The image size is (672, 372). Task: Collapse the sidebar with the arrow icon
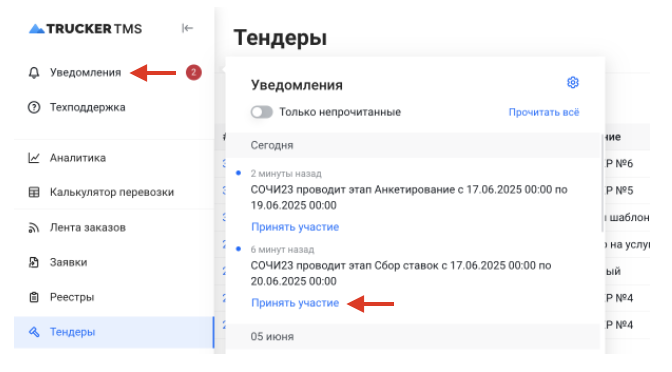click(x=187, y=28)
